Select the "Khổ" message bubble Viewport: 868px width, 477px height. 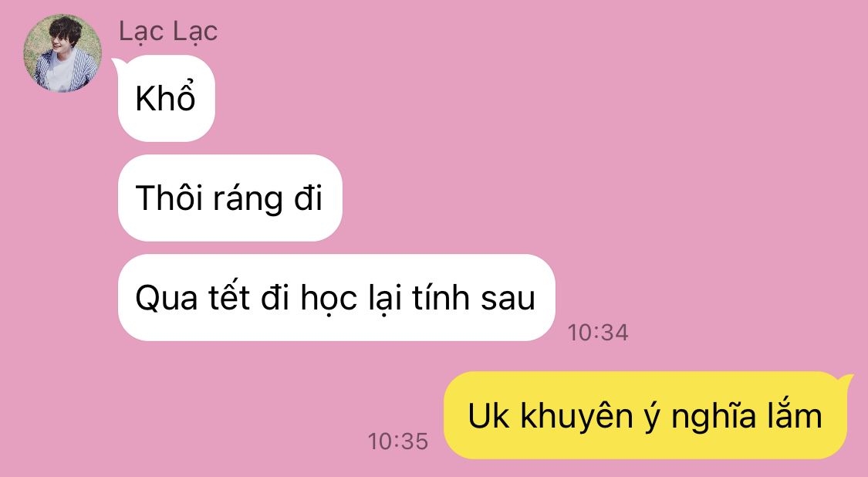pyautogui.click(x=166, y=99)
